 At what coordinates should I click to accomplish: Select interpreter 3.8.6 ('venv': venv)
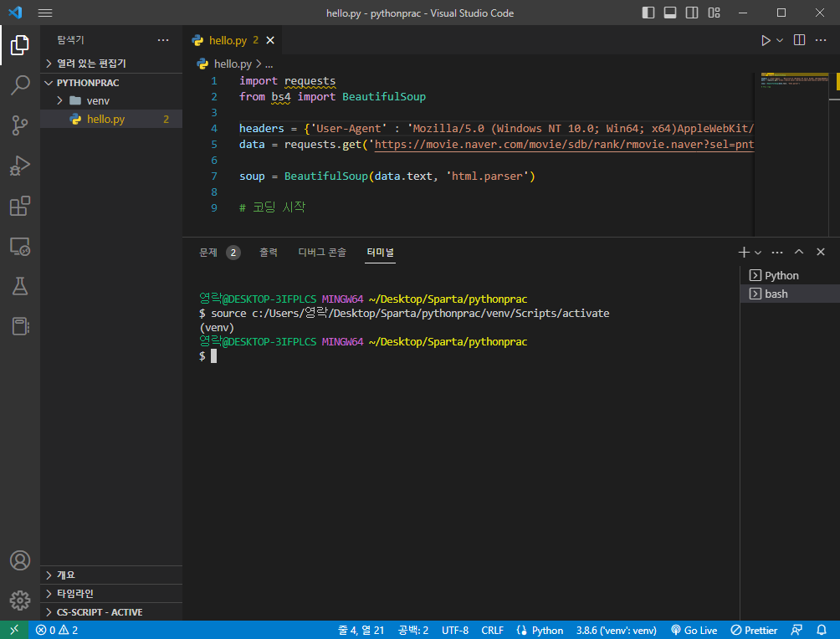click(616, 630)
